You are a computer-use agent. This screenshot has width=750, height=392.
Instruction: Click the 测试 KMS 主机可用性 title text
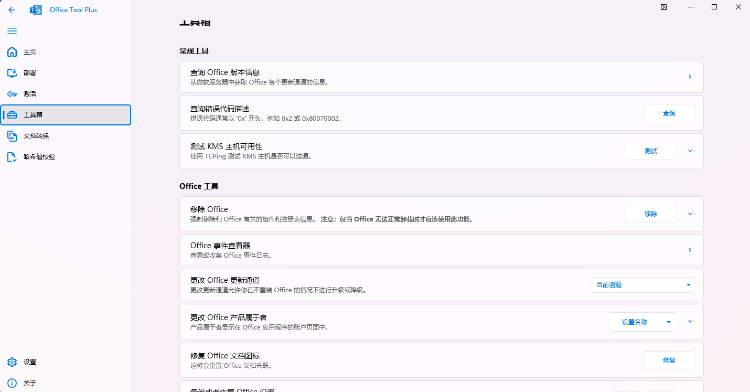(x=226, y=146)
